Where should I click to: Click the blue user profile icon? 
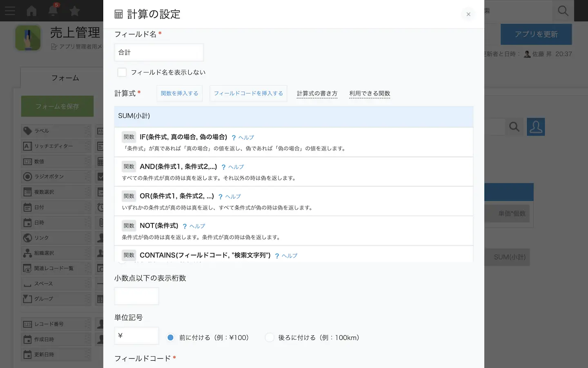pyautogui.click(x=535, y=127)
